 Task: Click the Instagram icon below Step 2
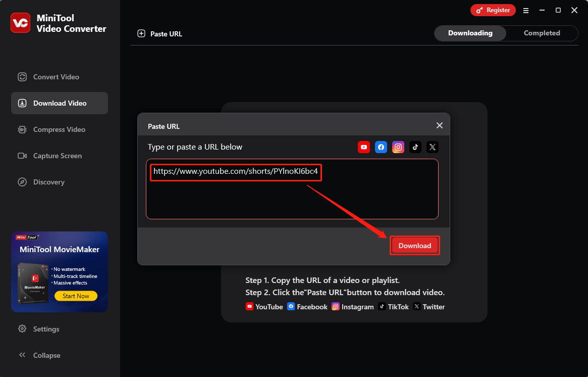coord(336,306)
